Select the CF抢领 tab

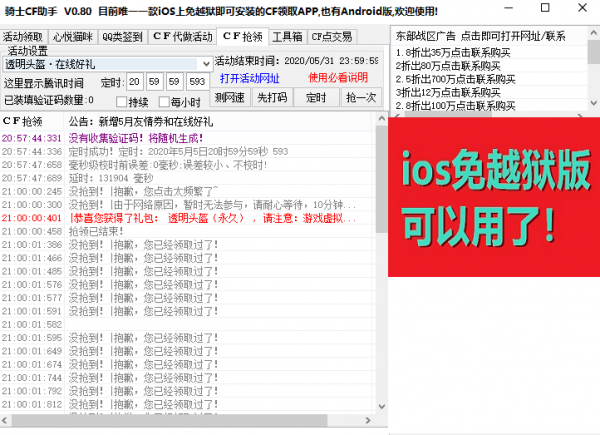point(243,36)
